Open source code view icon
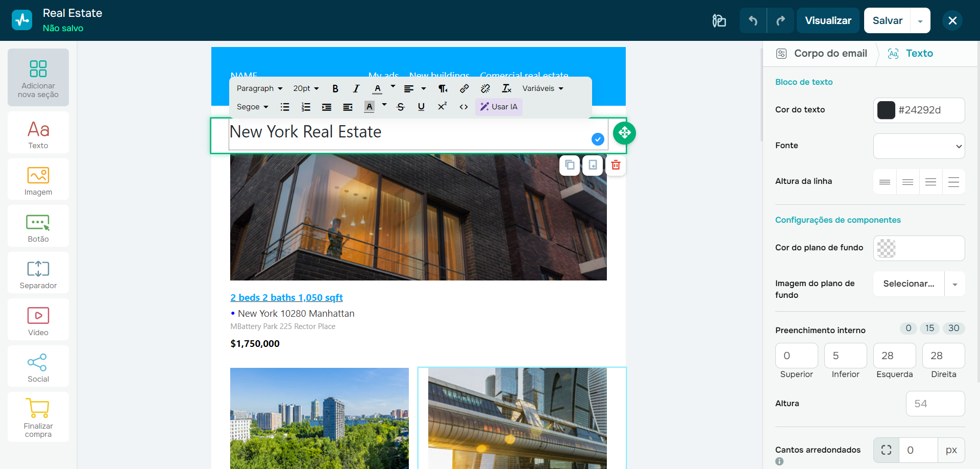The height and width of the screenshot is (469, 980). click(463, 107)
